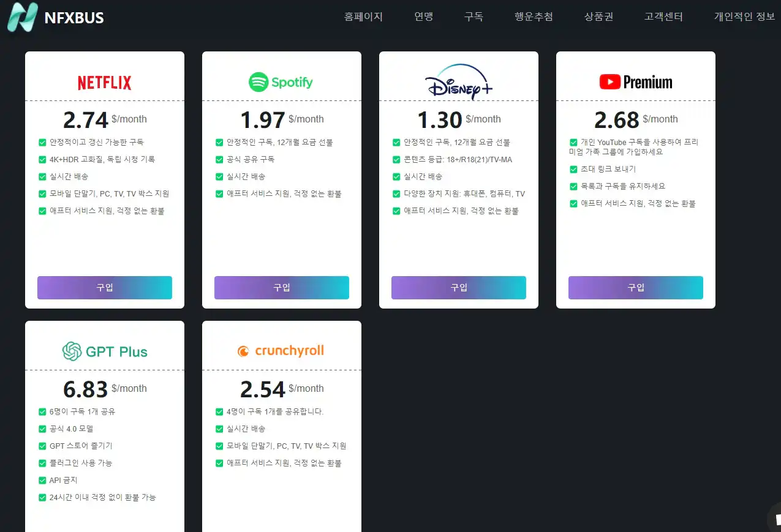The height and width of the screenshot is (532, 781).
Task: Click the Crunchyroll 2.54 price
Action: [x=263, y=389]
